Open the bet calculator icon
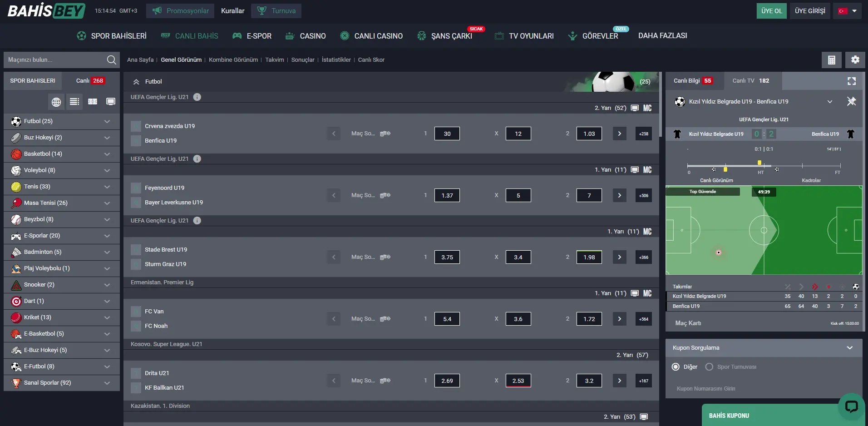This screenshot has height=426, width=868. coord(832,60)
